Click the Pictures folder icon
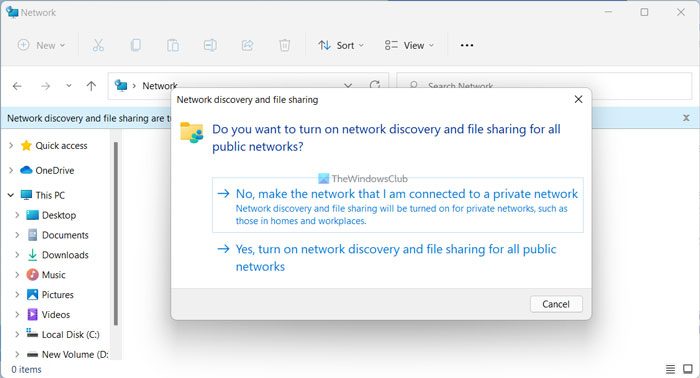 (33, 295)
